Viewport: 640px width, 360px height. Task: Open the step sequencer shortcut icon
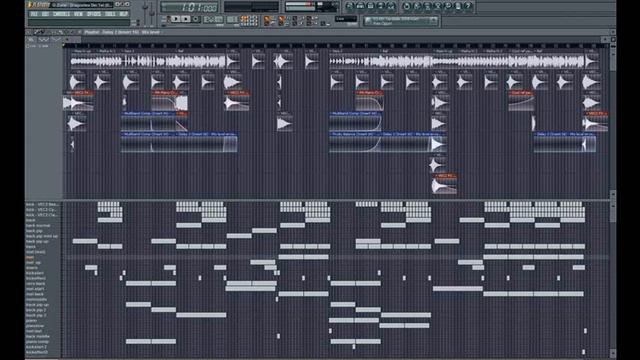[360, 6]
